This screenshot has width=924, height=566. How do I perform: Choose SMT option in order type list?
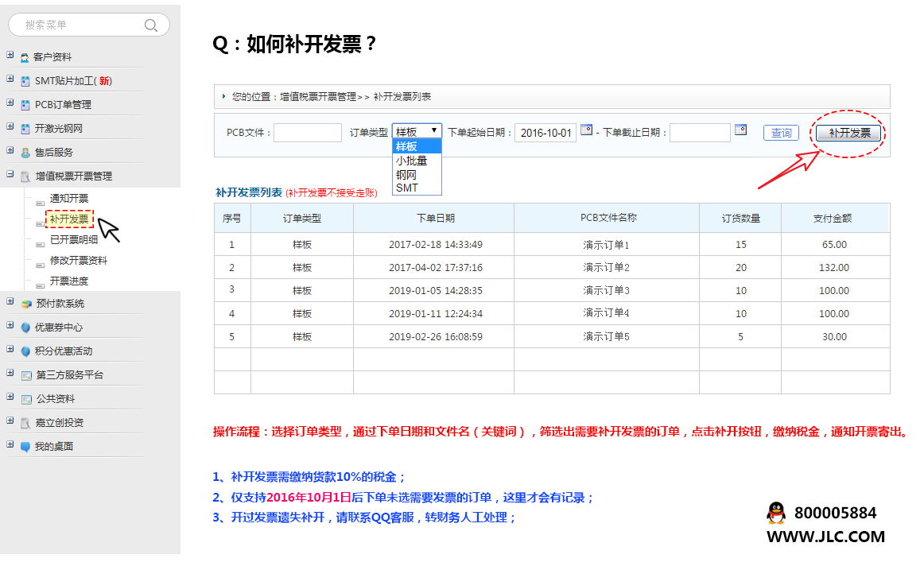coord(406,188)
